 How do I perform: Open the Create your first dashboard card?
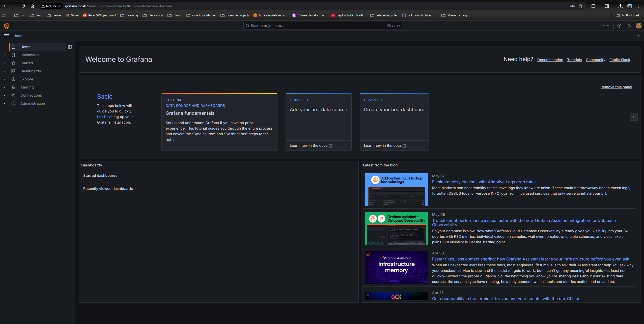[x=394, y=117]
